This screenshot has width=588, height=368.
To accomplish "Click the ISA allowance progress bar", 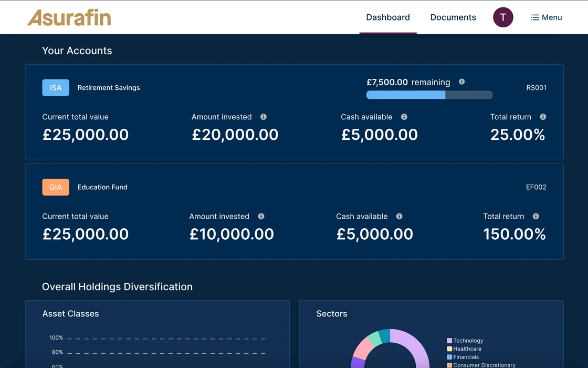I will coord(429,95).
